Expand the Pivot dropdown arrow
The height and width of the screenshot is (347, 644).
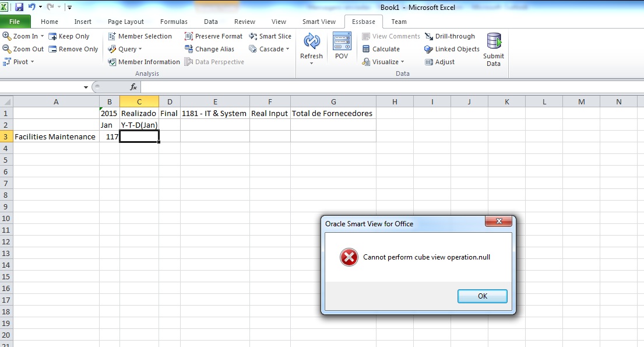(32, 61)
